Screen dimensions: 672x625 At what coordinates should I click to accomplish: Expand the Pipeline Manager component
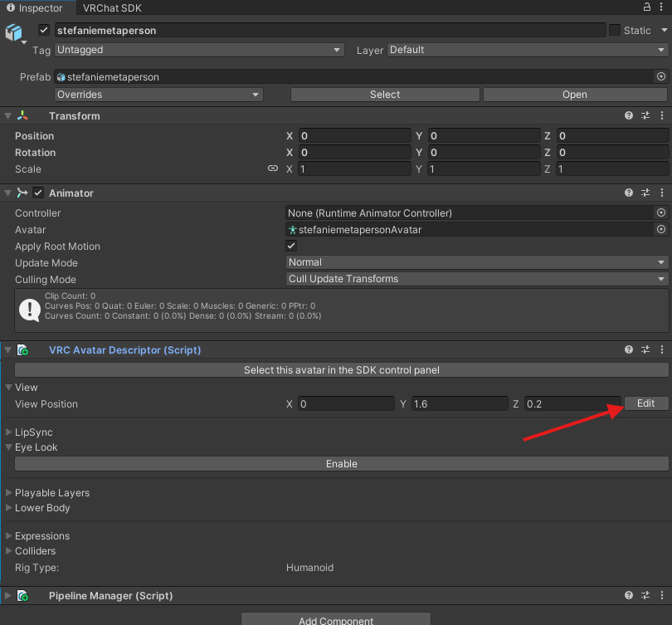(x=7, y=595)
